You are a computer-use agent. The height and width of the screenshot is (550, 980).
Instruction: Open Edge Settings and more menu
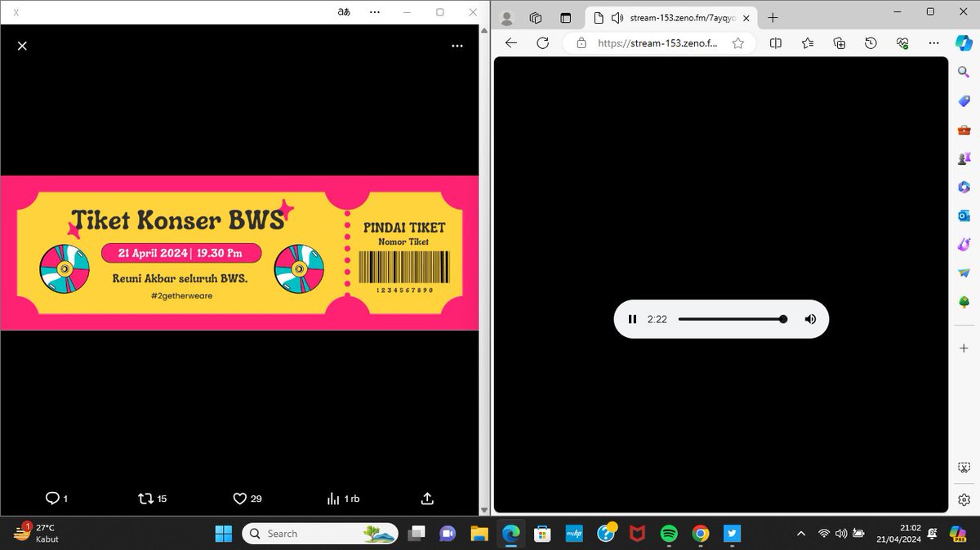tap(933, 43)
